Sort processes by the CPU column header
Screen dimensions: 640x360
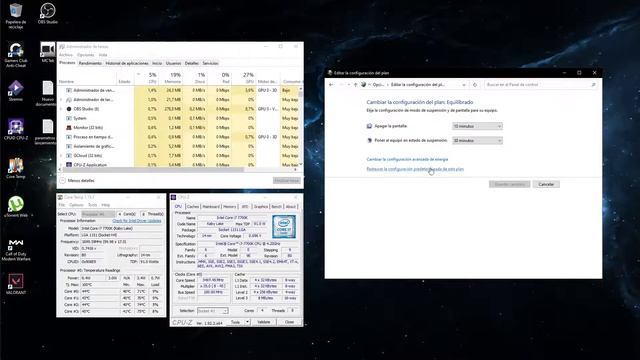[147, 78]
